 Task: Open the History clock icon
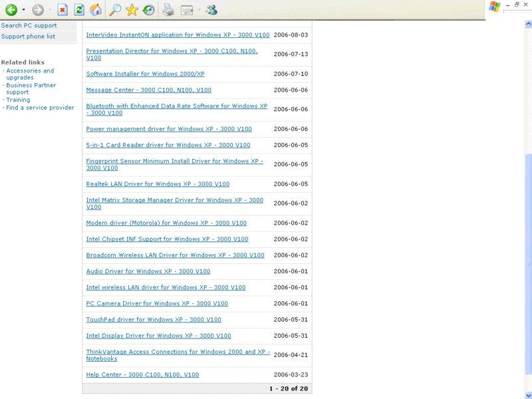click(148, 10)
